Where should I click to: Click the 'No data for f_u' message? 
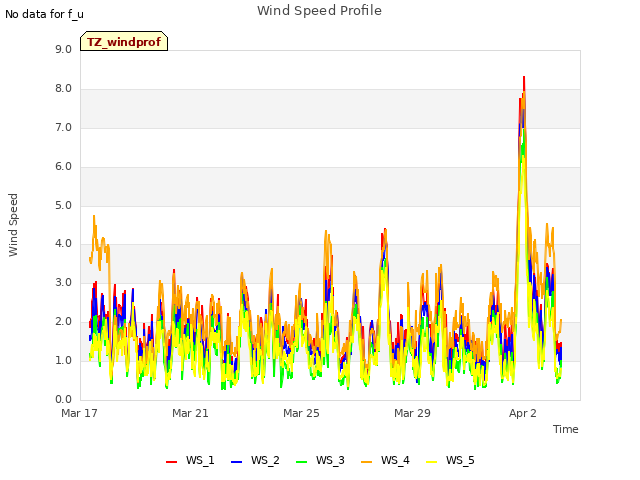click(44, 14)
